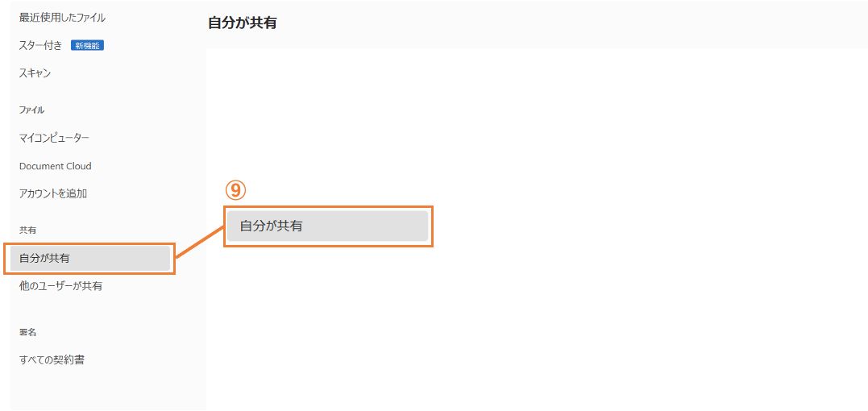Viewport: 868px width, 411px height.
Task: Click the orange connector line between highlight boxes
Action: (198, 242)
